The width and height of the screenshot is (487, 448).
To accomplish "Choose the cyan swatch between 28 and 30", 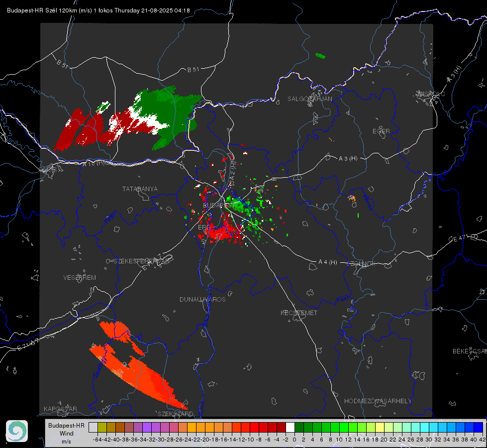I will (x=425, y=427).
